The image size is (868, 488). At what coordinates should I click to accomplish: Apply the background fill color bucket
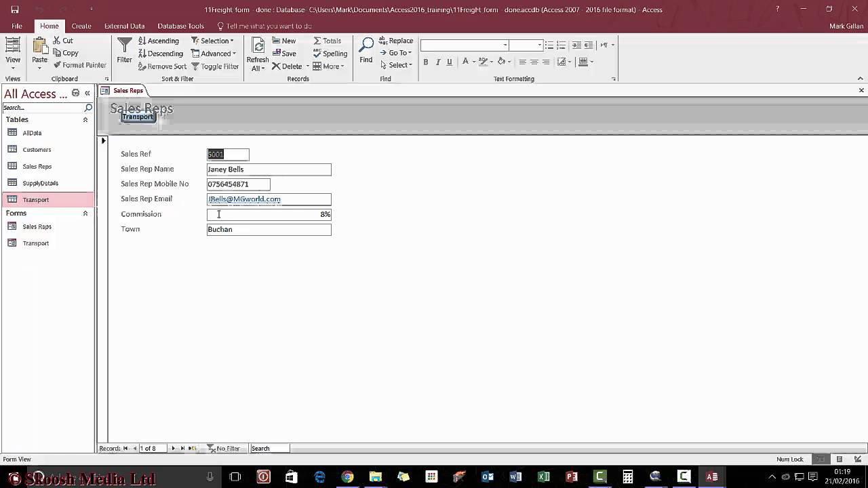click(x=501, y=62)
